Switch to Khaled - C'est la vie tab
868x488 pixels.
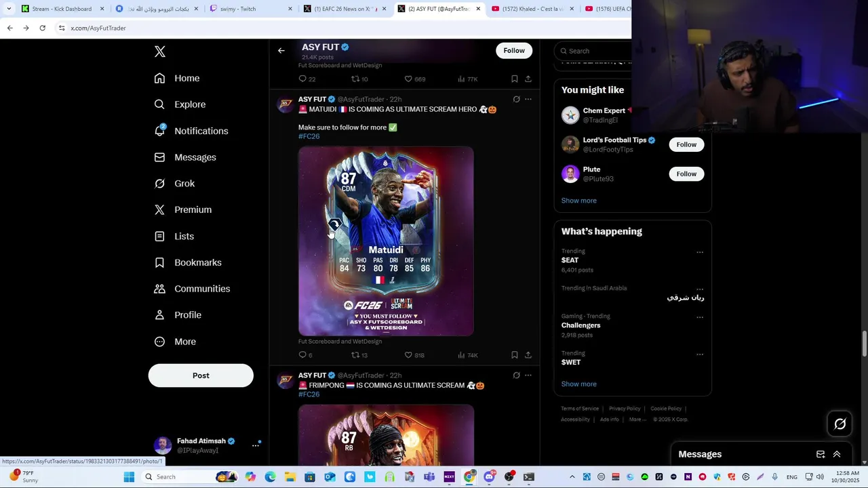[533, 9]
